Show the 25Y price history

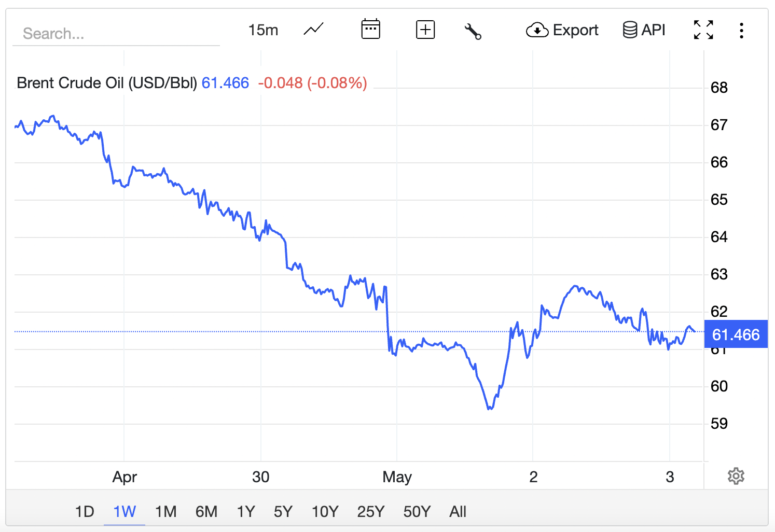point(370,512)
